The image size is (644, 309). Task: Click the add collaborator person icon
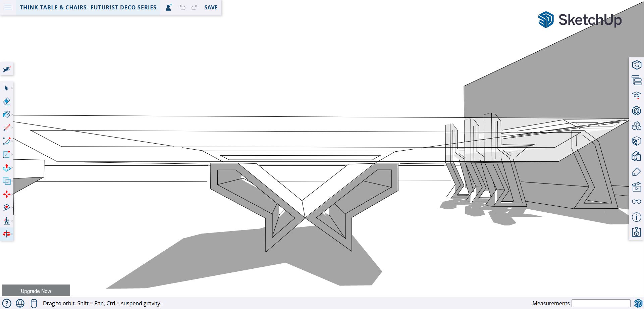pyautogui.click(x=169, y=7)
